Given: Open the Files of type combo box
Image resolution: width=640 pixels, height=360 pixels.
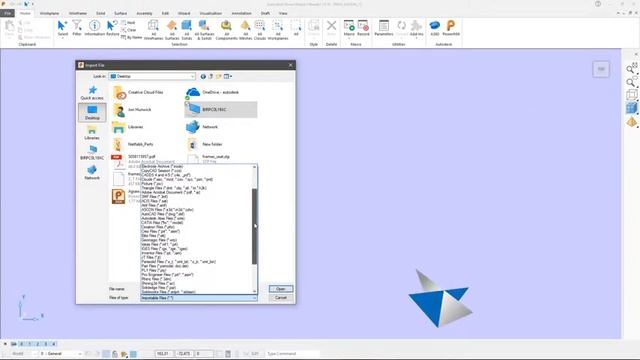Looking at the screenshot, I should pyautogui.click(x=199, y=298).
